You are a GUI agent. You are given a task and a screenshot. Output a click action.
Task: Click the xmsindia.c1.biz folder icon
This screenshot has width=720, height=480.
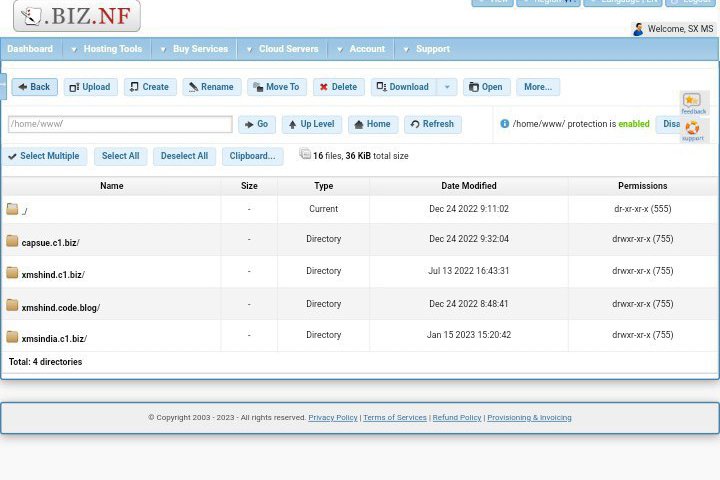coord(12,337)
